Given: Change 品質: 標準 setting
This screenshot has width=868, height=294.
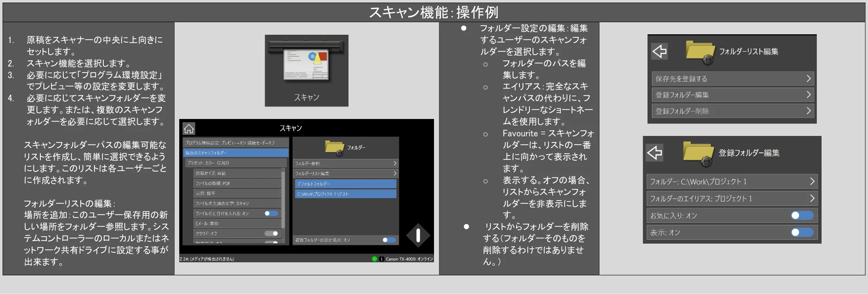Looking at the screenshot, I should click(x=237, y=193).
